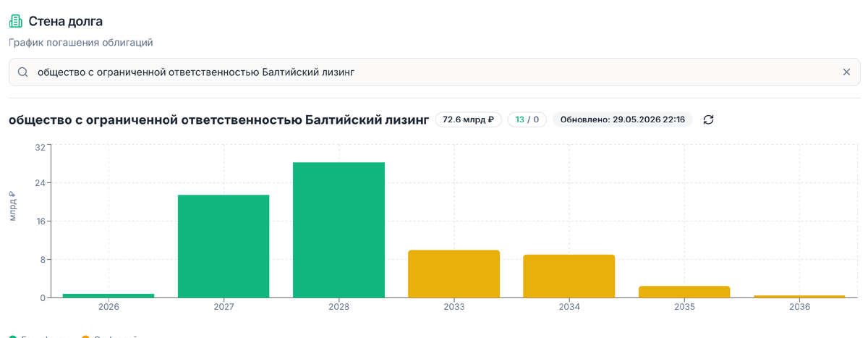Click the 2033 x-axis label
Viewport: 868px width, 338px height.
point(454,307)
